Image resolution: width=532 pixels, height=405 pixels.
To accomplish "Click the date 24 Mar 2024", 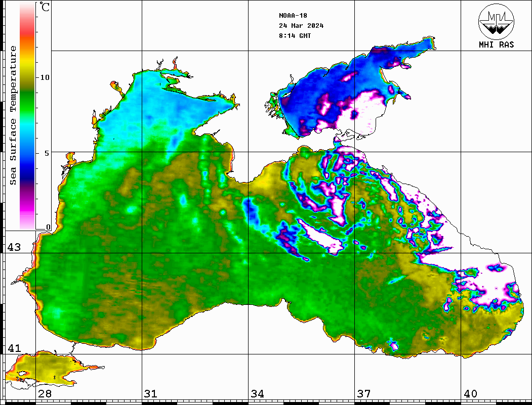I will 301,26.
